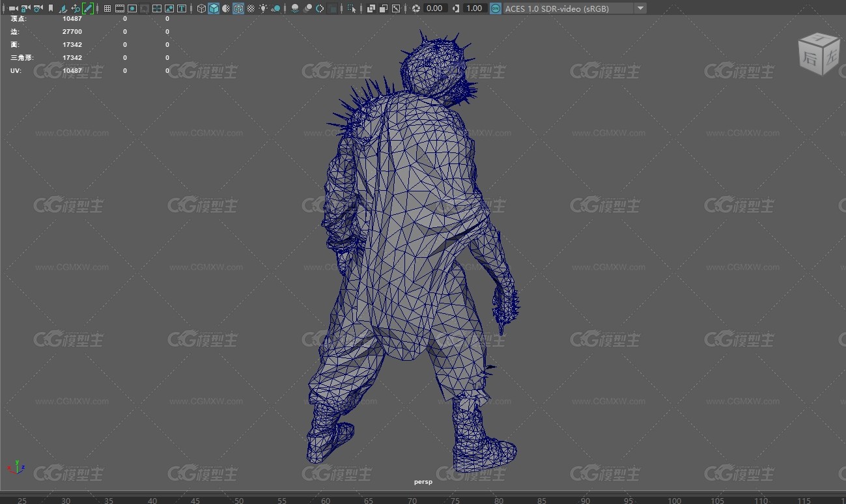Click the 面 heads-up label
846x504 pixels.
[x=15, y=45]
